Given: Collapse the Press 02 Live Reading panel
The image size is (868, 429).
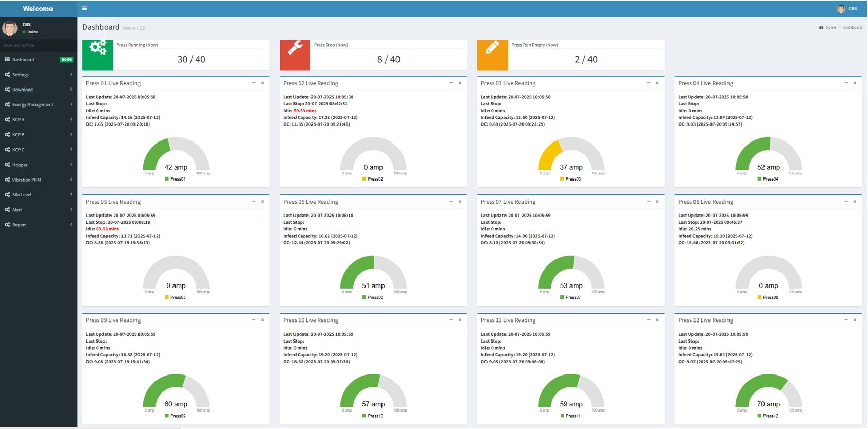Looking at the screenshot, I should pyautogui.click(x=451, y=83).
